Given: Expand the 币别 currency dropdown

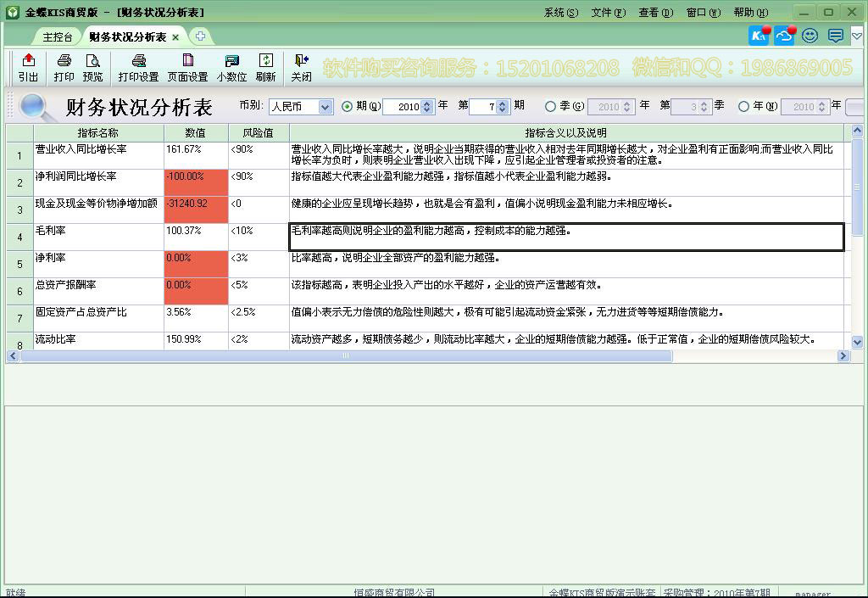Looking at the screenshot, I should point(325,107).
